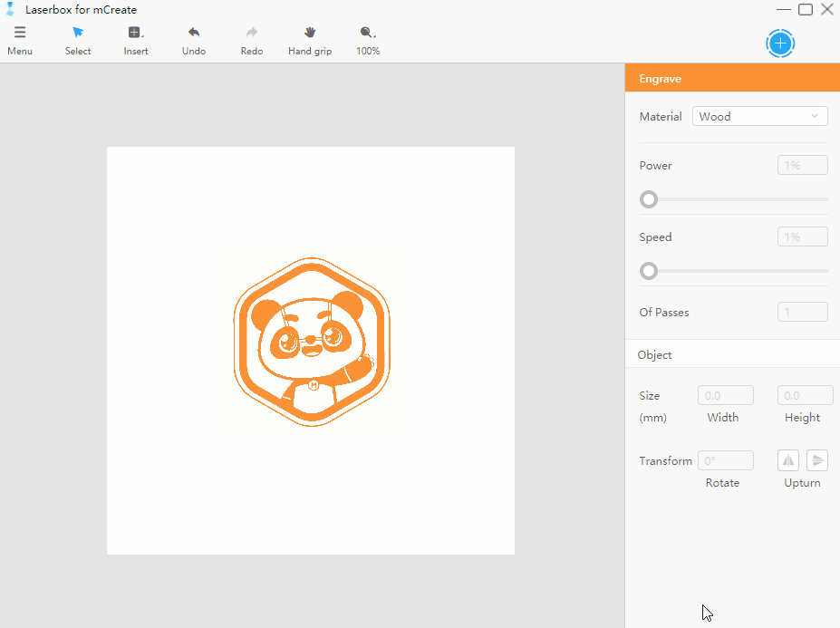Click the Power percentage field
Image resolution: width=840 pixels, height=628 pixels.
pyautogui.click(x=803, y=165)
